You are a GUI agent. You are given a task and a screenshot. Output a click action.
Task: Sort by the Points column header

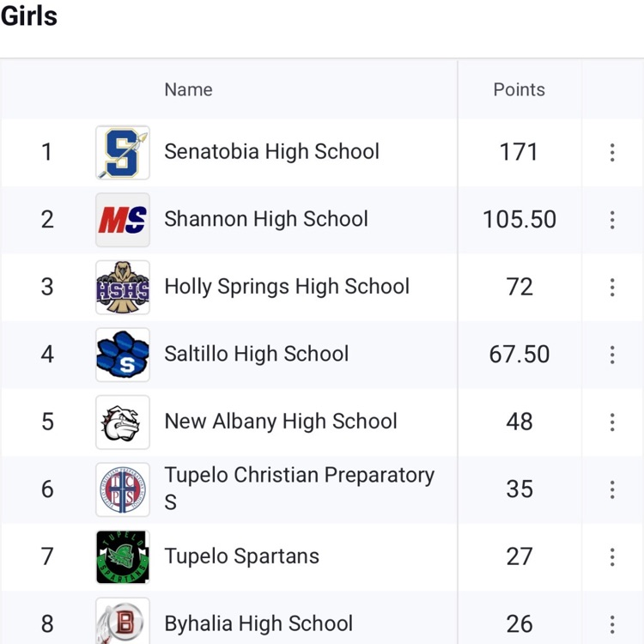pos(519,89)
